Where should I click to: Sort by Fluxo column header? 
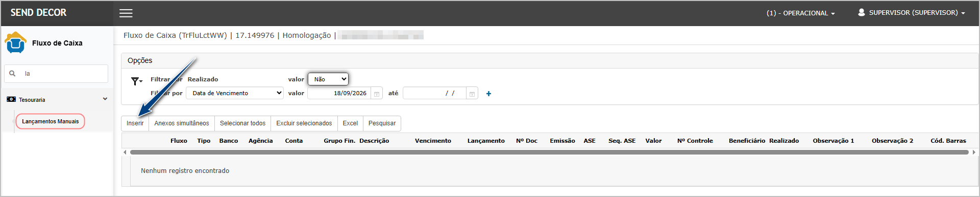click(x=179, y=141)
